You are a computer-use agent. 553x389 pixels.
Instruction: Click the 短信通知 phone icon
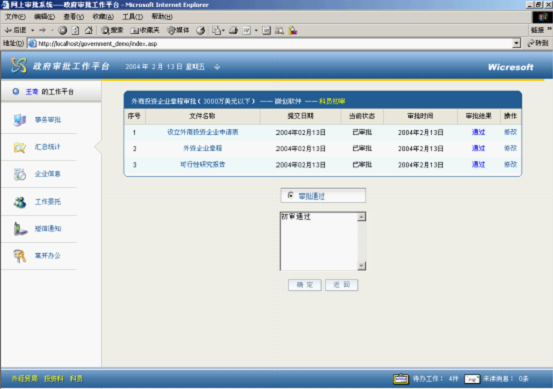tap(20, 229)
